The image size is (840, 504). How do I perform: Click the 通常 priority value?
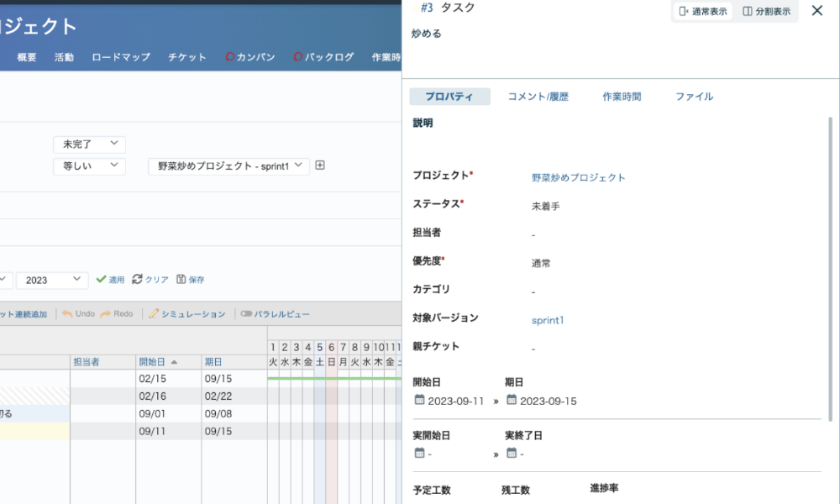coord(540,263)
